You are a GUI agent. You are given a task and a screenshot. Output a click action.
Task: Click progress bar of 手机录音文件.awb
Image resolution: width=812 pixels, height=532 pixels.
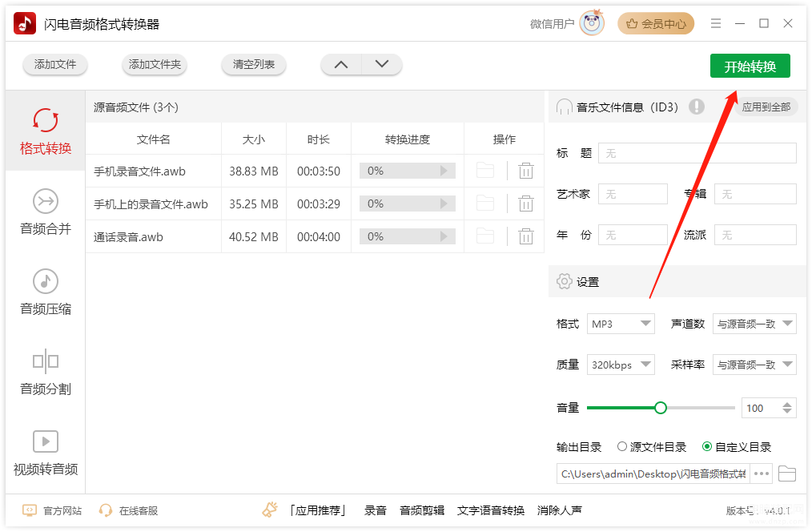[x=407, y=171]
